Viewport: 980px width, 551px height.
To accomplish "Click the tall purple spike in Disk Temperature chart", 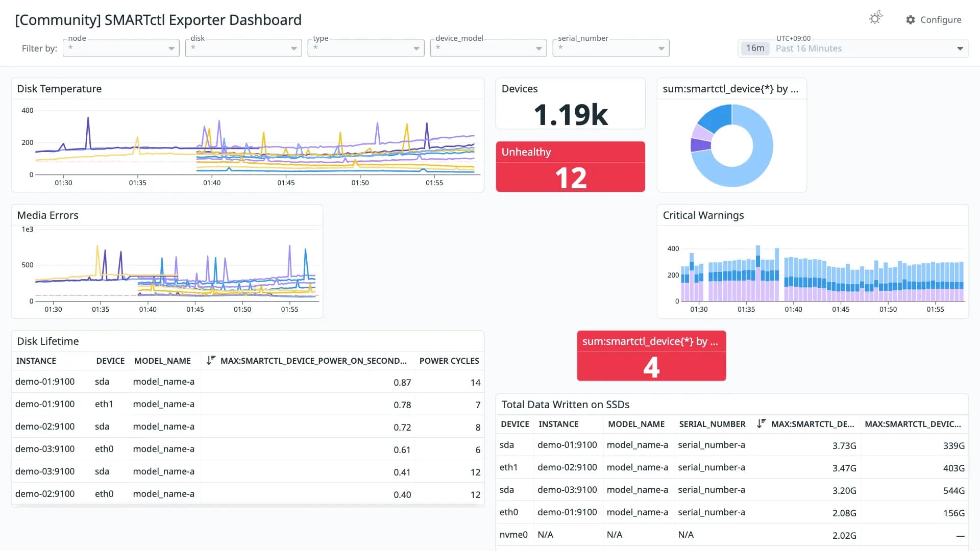I will tap(88, 132).
